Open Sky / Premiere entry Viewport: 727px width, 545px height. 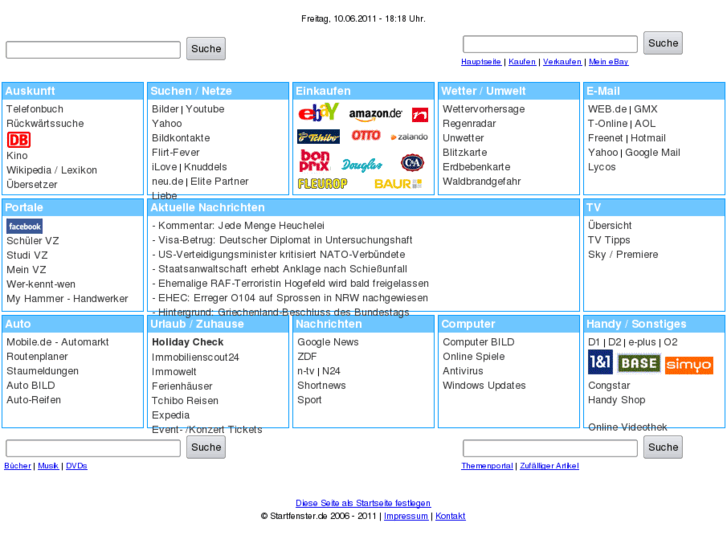pyautogui.click(x=623, y=254)
